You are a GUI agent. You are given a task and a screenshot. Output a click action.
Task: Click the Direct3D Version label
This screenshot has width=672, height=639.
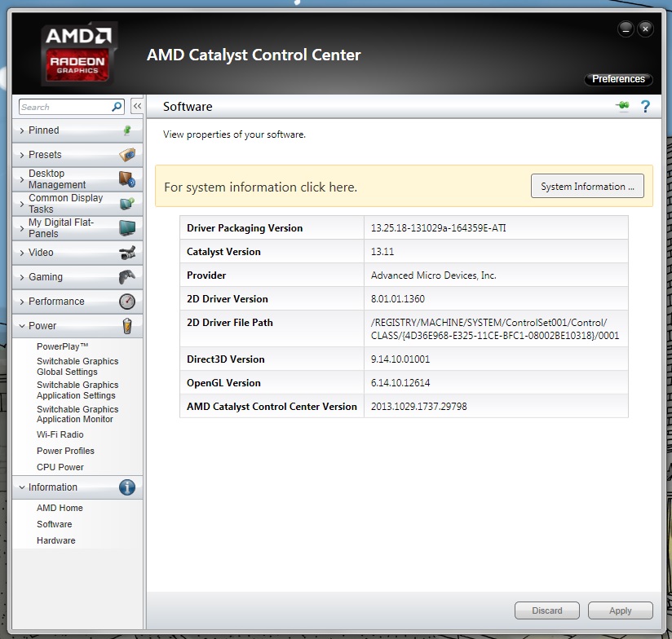point(225,359)
